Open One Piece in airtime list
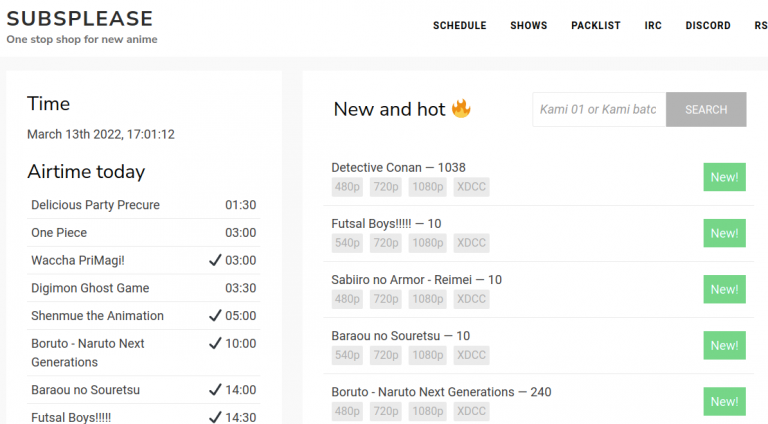 59,233
